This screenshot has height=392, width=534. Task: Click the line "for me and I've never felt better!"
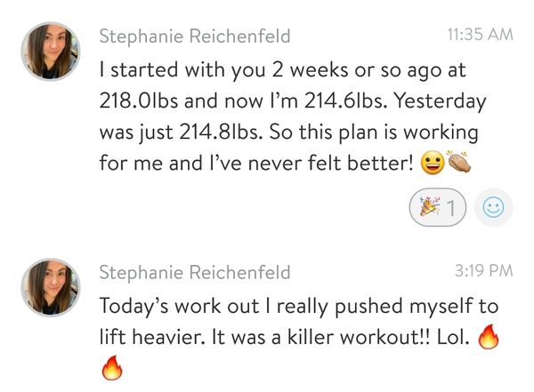click(x=256, y=163)
